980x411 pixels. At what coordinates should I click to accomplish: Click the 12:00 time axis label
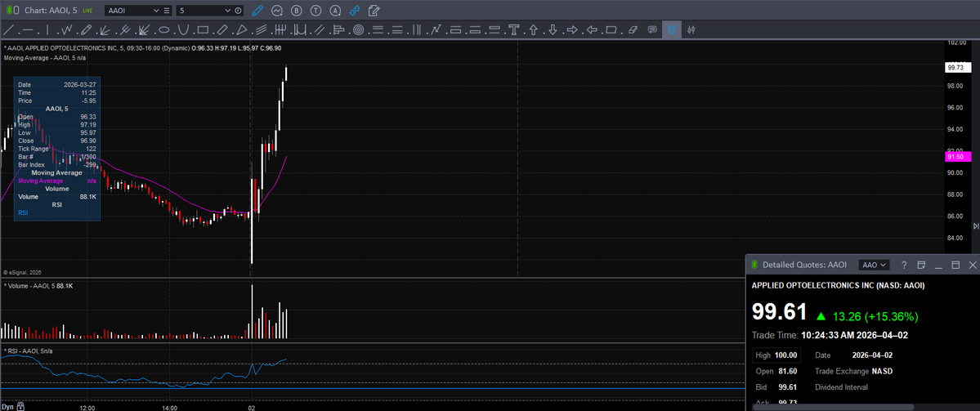(87, 407)
